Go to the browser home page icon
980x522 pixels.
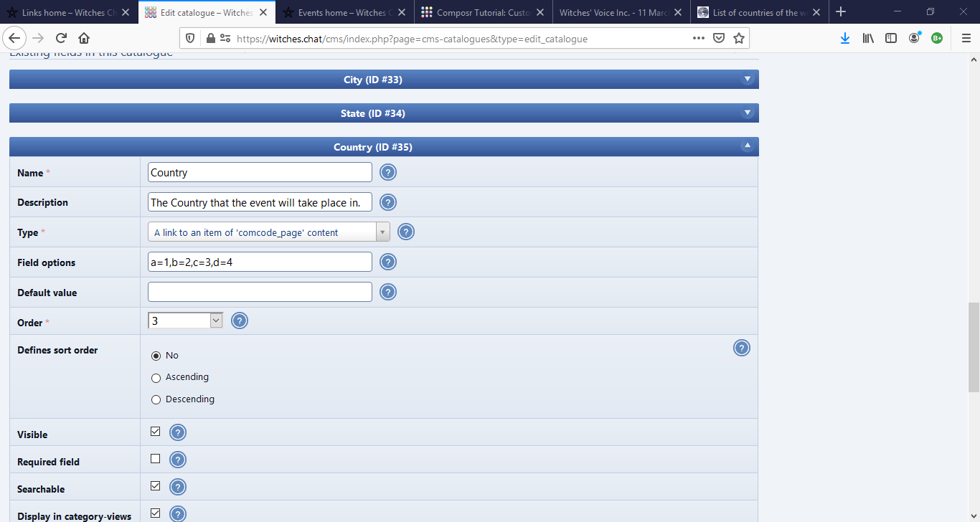(84, 39)
